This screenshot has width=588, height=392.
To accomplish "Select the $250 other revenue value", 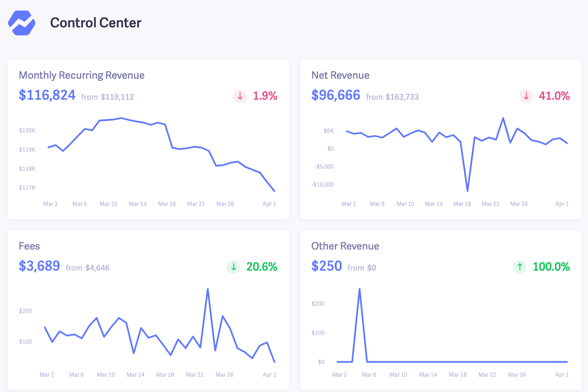I will click(x=327, y=266).
